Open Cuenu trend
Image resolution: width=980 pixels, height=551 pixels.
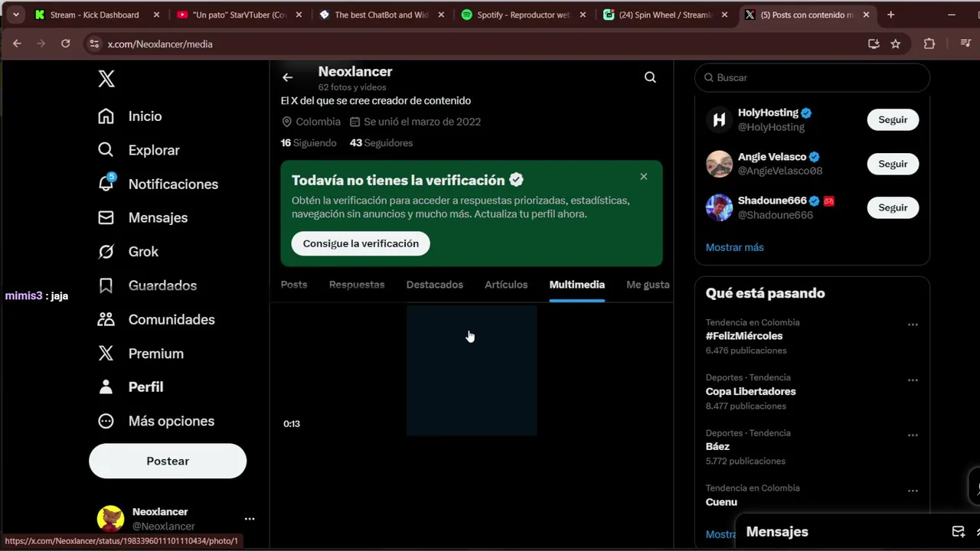point(722,502)
